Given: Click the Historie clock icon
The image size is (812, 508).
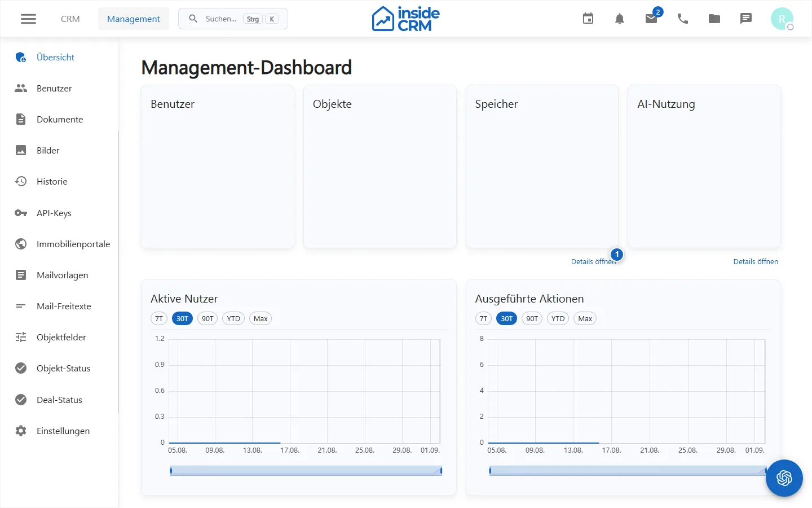Looking at the screenshot, I should 21,181.
